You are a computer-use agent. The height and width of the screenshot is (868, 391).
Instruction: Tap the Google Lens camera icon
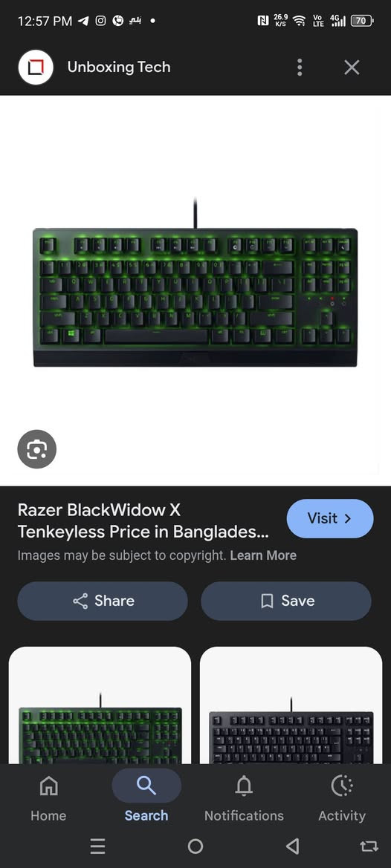[x=36, y=449]
